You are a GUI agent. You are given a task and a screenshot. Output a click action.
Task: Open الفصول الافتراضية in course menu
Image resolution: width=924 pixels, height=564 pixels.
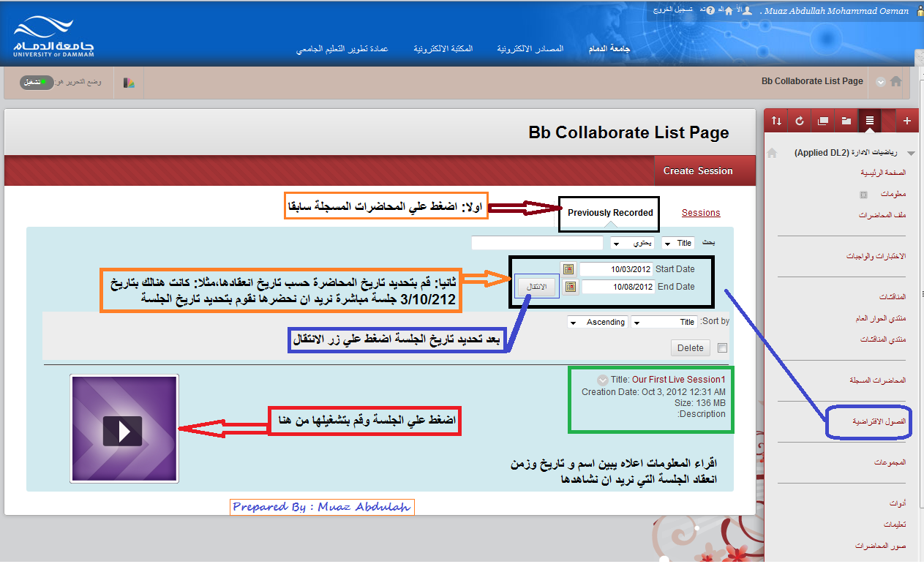[879, 422]
